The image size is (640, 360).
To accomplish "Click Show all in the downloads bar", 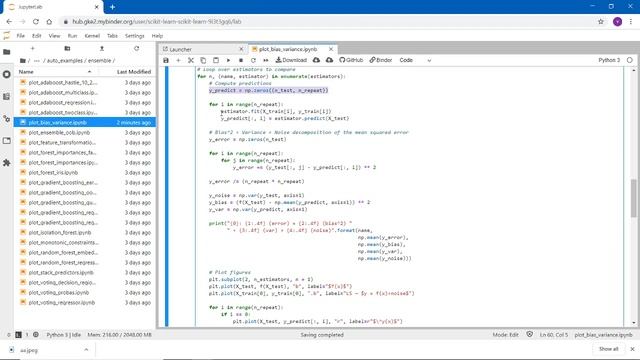I will 609,349.
